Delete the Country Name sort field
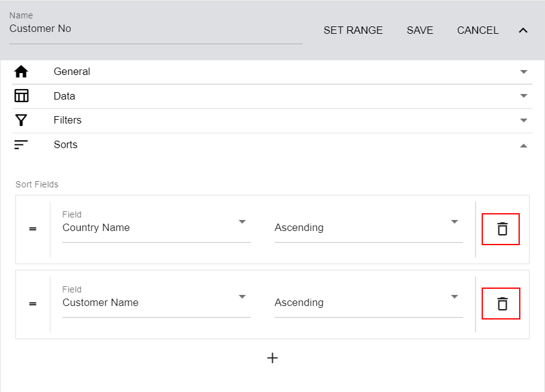This screenshot has width=545, height=392. (500, 229)
